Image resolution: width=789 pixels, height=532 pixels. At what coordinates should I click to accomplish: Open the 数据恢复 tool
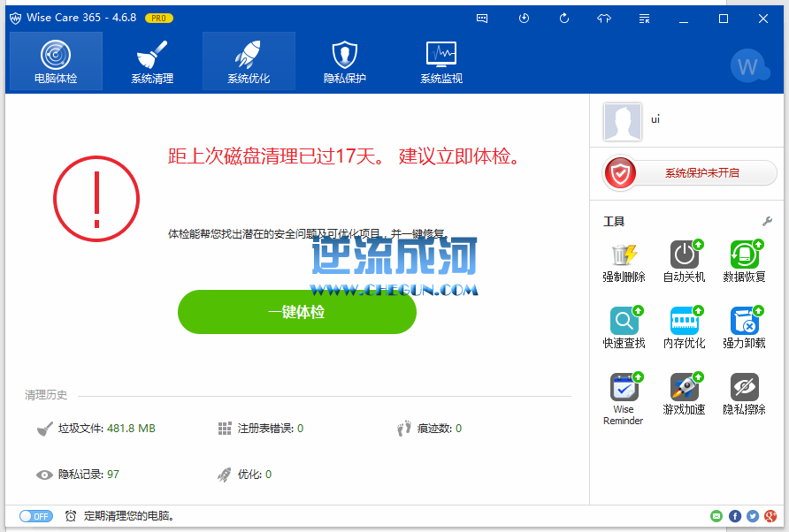[x=744, y=262]
